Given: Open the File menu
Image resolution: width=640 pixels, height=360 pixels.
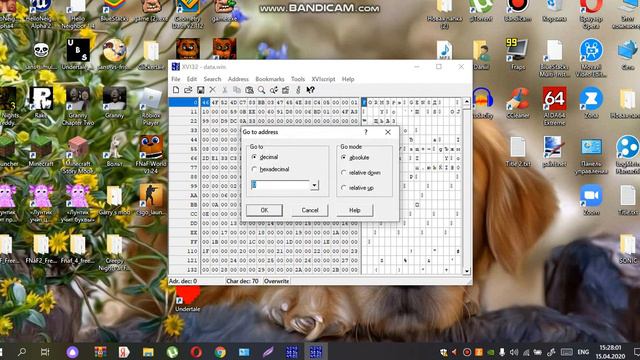Looking at the screenshot, I should pos(176,79).
